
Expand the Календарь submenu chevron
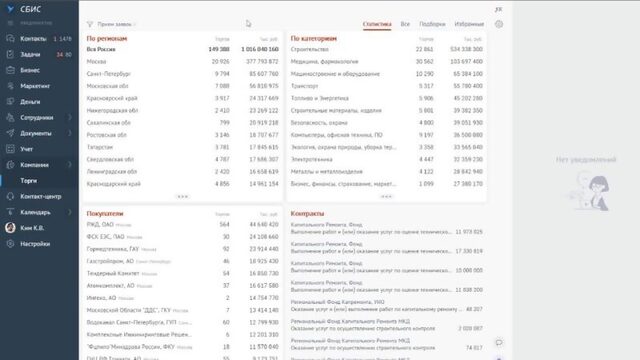(x=70, y=212)
